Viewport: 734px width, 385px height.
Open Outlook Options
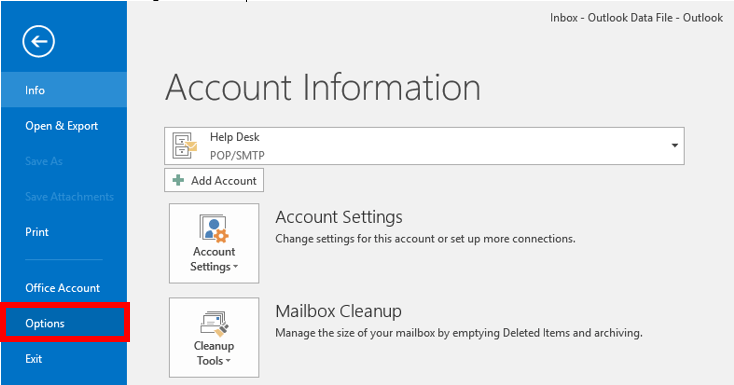tap(65, 323)
